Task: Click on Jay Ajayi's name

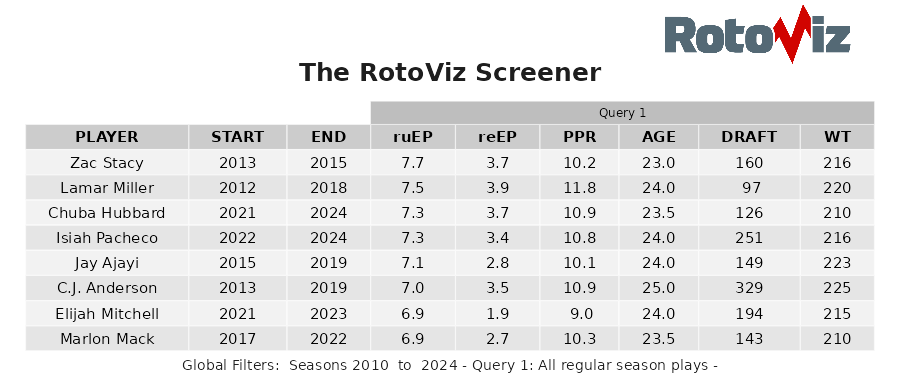Action: (x=107, y=263)
